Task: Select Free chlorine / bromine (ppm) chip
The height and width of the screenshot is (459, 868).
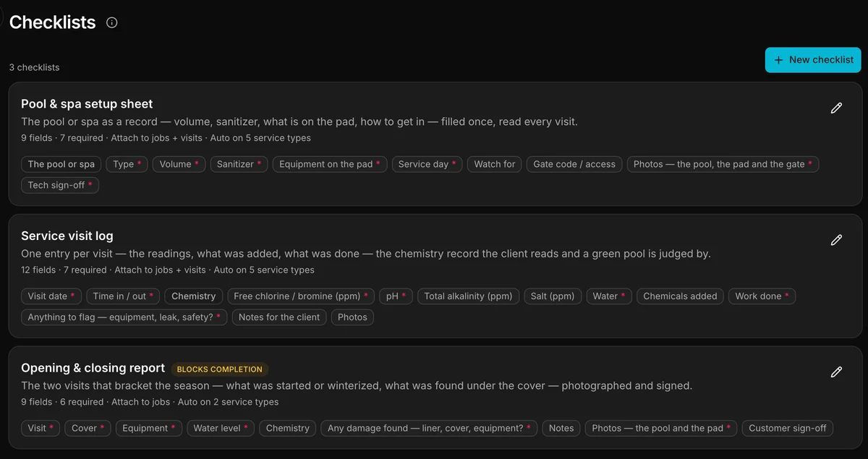Action: 301,296
